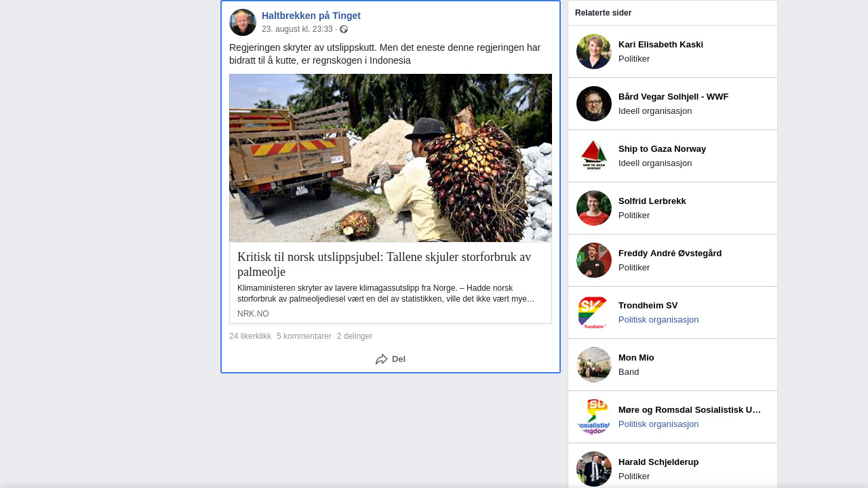
Task: Click article description starting Klimaministeren skryter
Action: click(386, 293)
